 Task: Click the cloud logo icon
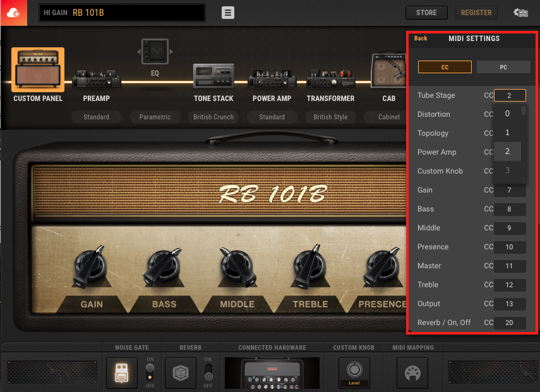13,13
